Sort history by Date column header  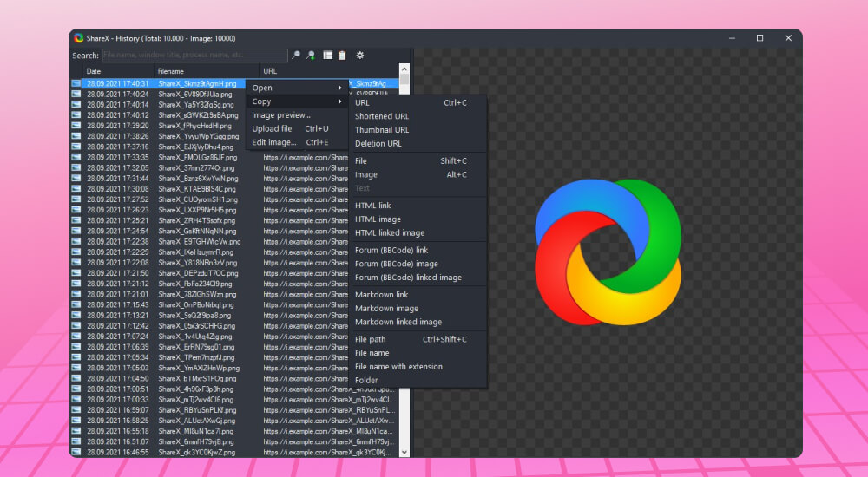click(118, 71)
